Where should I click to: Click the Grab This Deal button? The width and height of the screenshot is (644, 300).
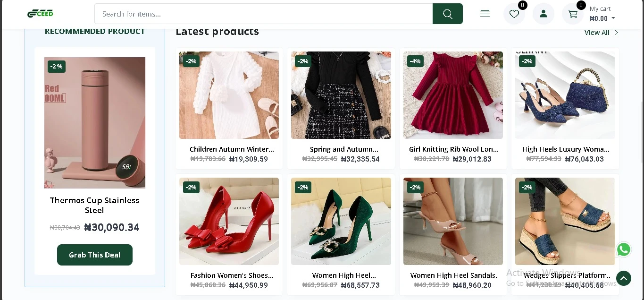[94, 255]
